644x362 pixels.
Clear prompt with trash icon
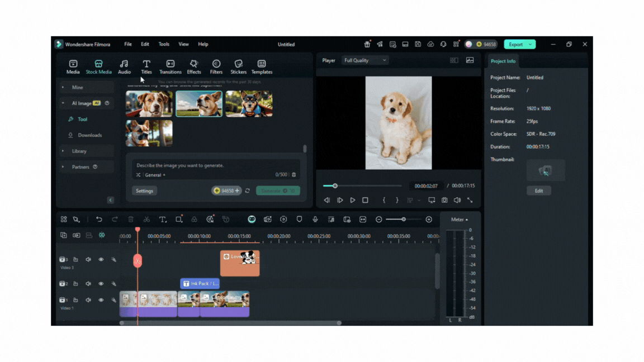(x=293, y=175)
